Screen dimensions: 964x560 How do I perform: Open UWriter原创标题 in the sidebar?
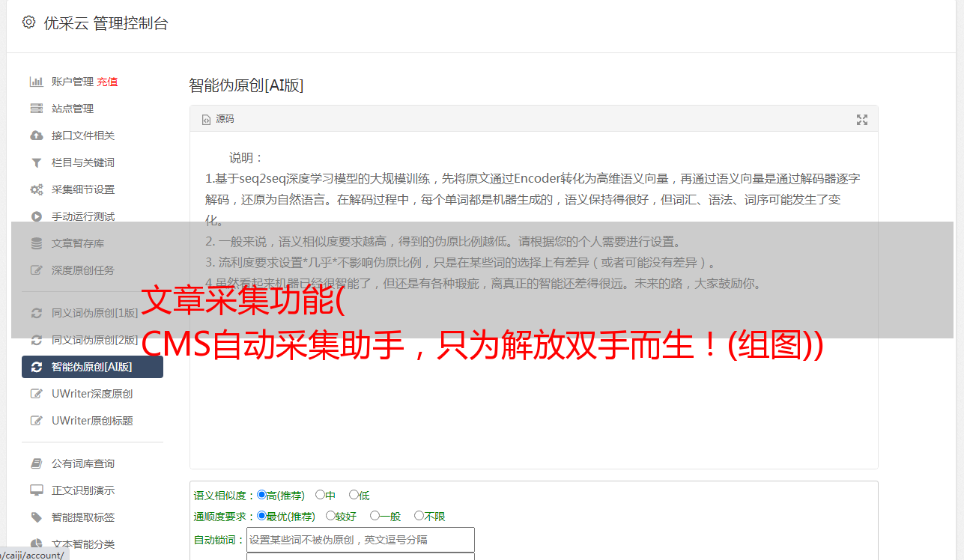(x=92, y=421)
